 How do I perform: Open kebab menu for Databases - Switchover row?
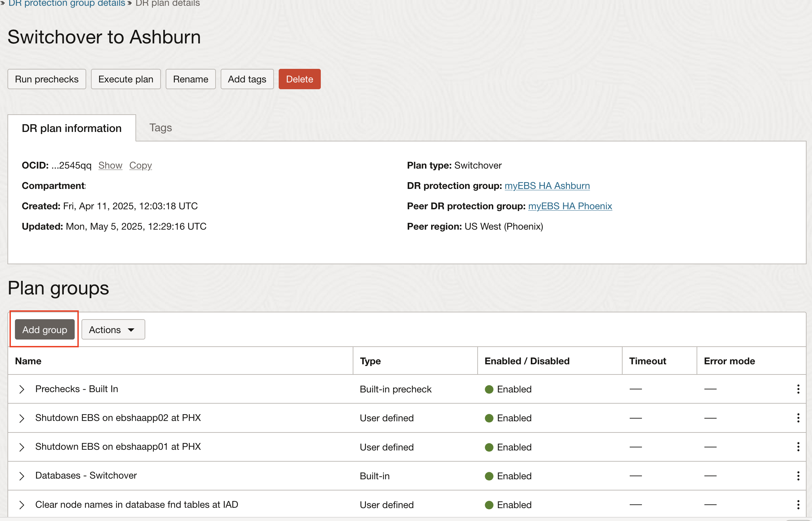pyautogui.click(x=798, y=476)
